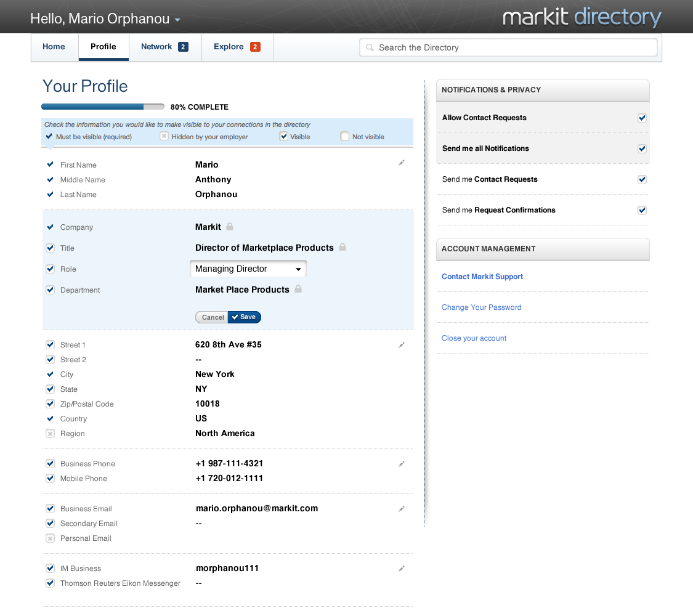Uncheck the Allow Contact Requests checkbox
Viewport: 693px width, 616px height.
[x=642, y=118]
